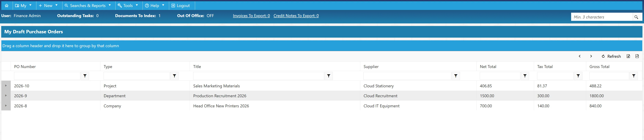Sort by Gross Total column header
The height and width of the screenshot is (140, 644).
(x=600, y=66)
